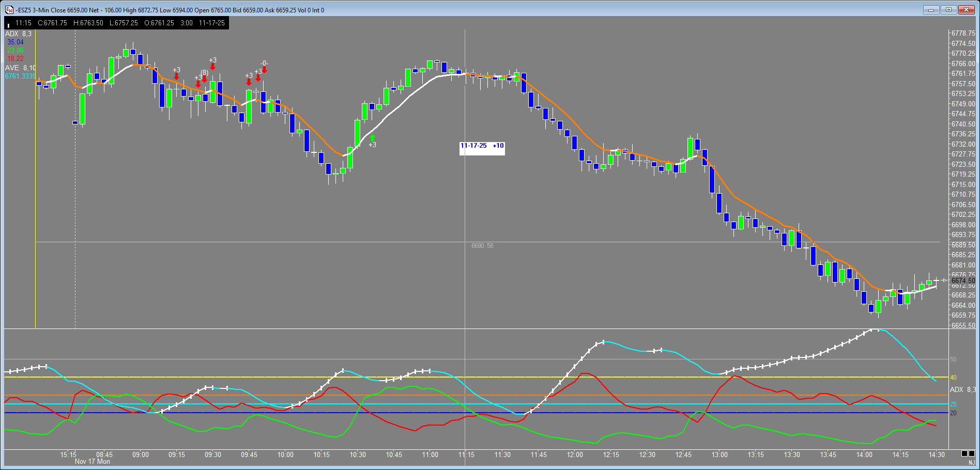The width and height of the screenshot is (980, 470).
Task: Click the first red +3 arrow near 09:15
Action: 177,76
